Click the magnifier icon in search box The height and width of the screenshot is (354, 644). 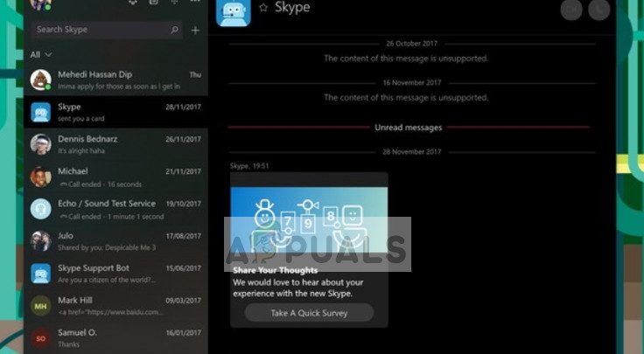click(174, 30)
